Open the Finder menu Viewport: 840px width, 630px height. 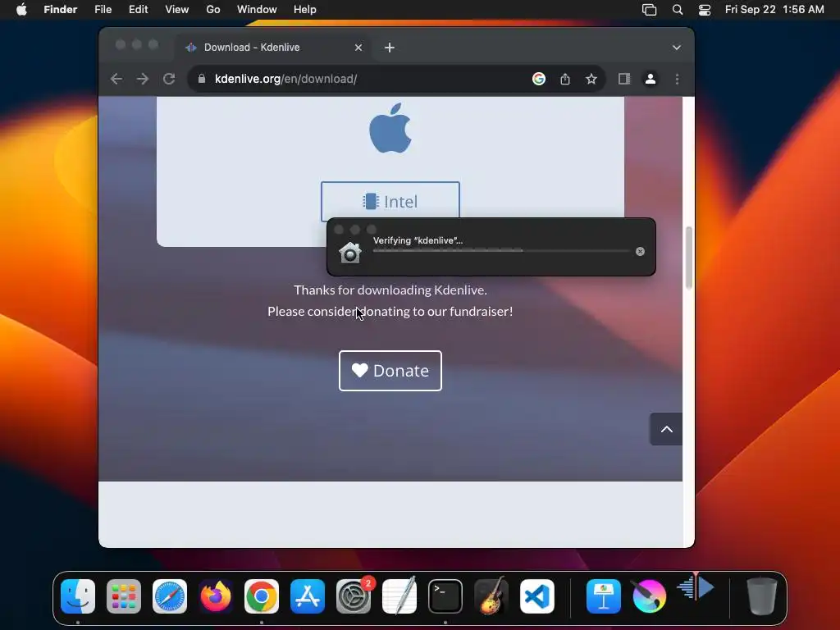(60, 10)
